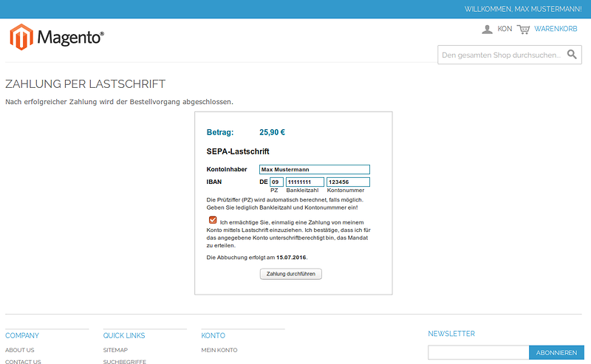The height and width of the screenshot is (364, 591).
Task: Click the newsletter email field
Action: click(478, 353)
